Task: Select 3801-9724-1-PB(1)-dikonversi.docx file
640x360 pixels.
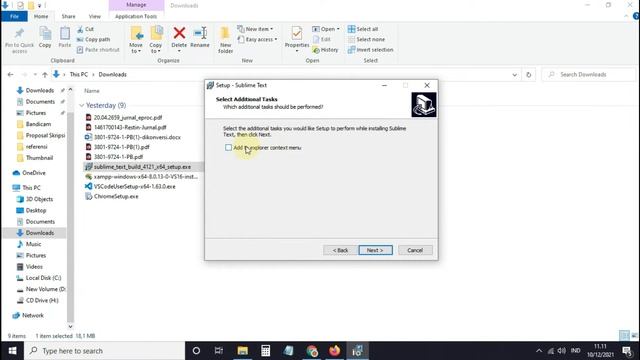Action: (137, 137)
